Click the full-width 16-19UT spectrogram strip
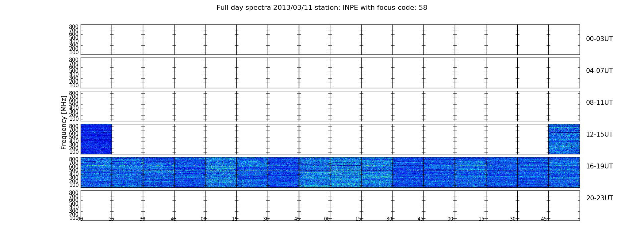This screenshot has width=644, height=245. (330, 172)
